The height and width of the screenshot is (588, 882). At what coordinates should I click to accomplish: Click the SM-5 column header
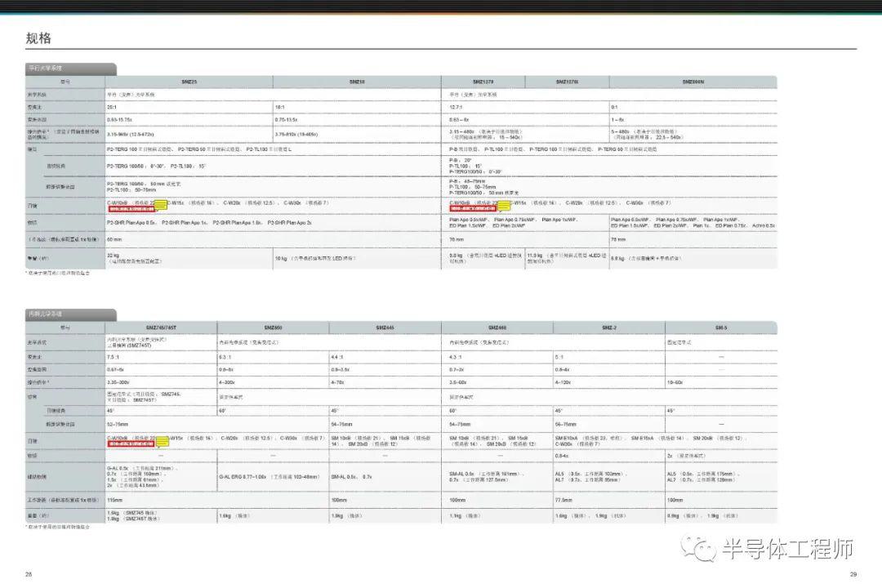click(x=721, y=327)
